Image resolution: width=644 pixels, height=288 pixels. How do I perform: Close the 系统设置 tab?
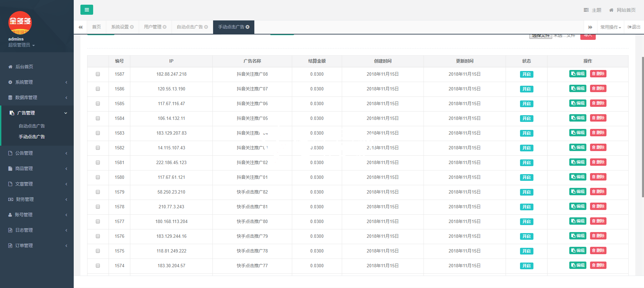click(132, 27)
